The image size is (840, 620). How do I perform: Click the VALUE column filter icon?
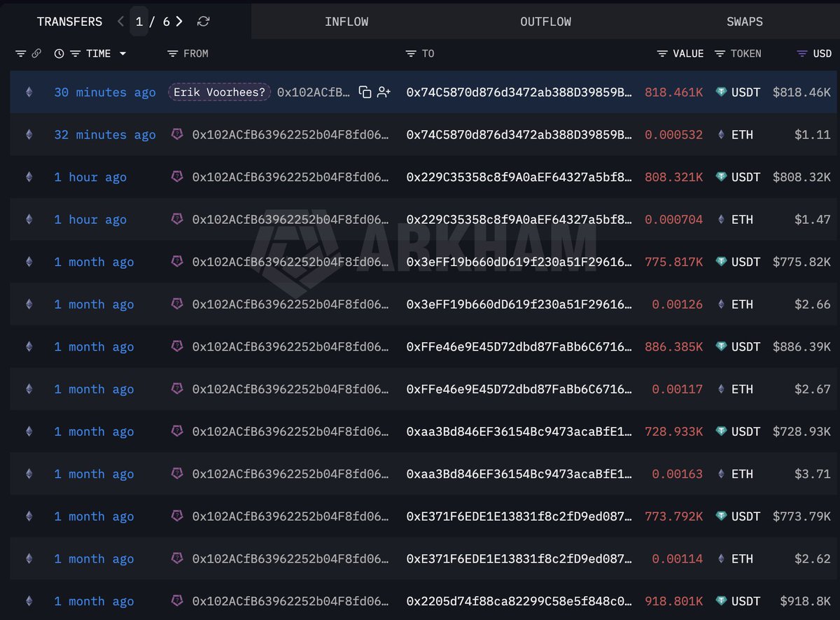[x=662, y=54]
